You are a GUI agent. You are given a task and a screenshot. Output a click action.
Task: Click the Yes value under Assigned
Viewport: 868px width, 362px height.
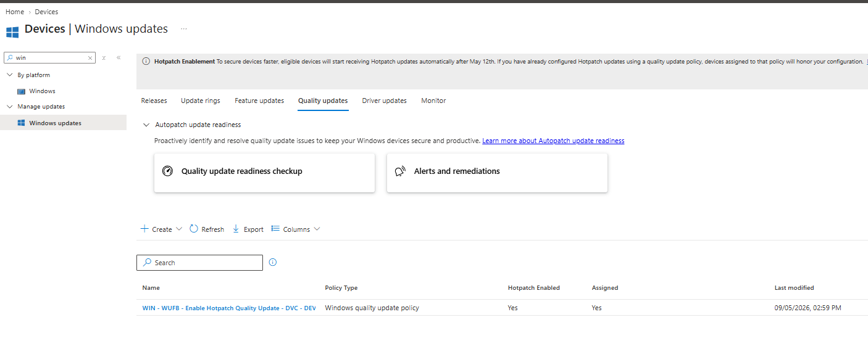click(597, 308)
